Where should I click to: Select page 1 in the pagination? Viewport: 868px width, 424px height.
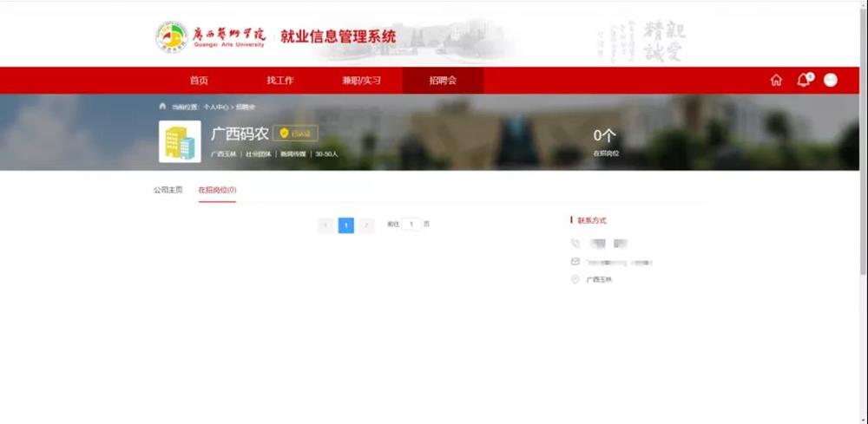tap(346, 225)
